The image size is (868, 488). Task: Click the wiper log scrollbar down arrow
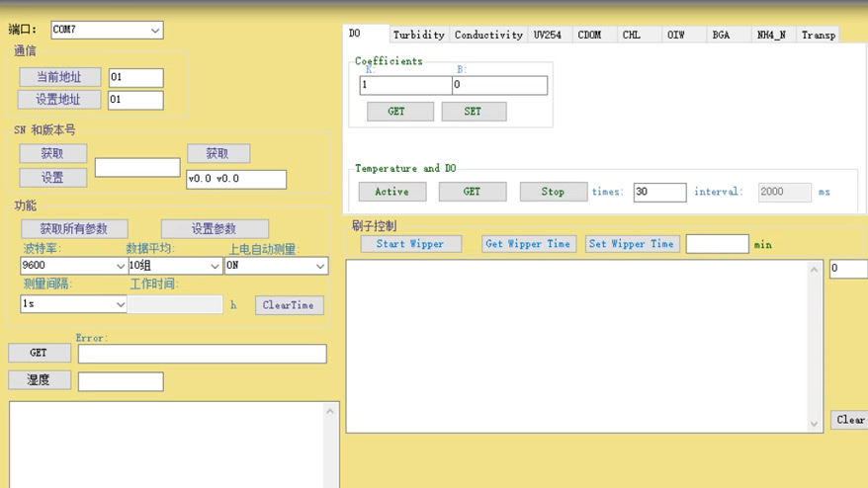pos(815,424)
